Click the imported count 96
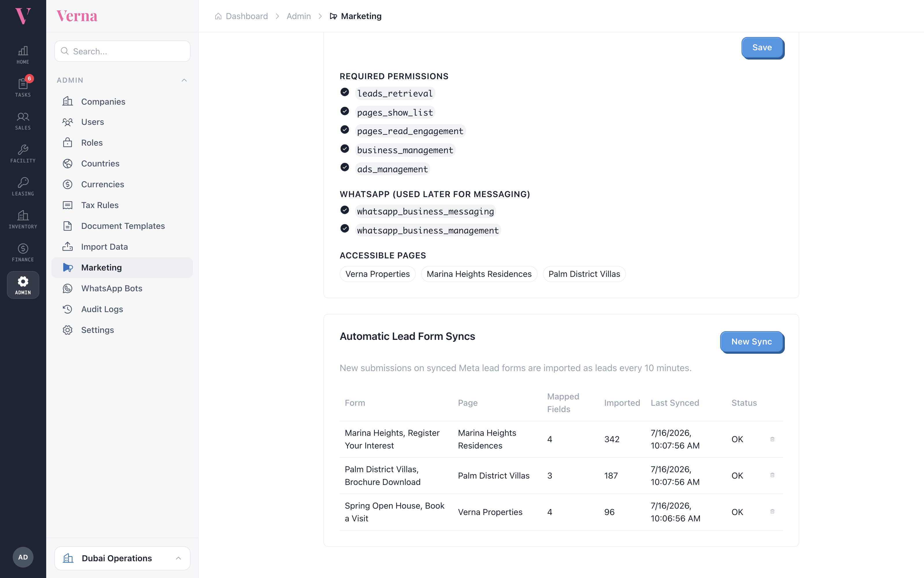 pyautogui.click(x=609, y=512)
